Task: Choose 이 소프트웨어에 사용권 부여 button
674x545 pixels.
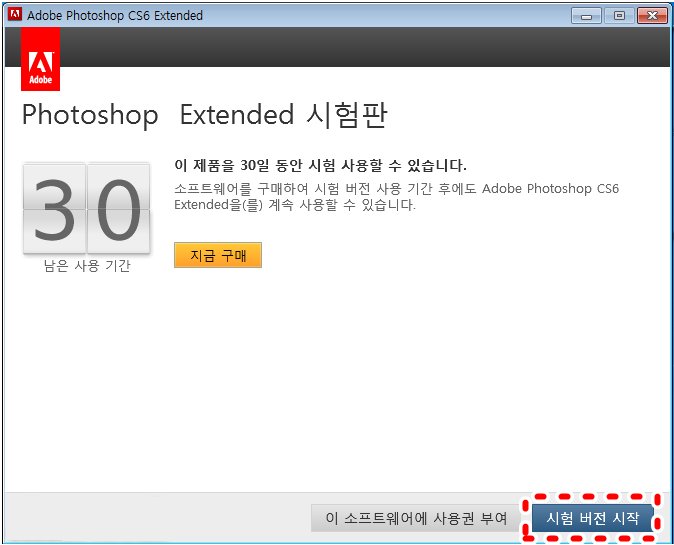Action: tap(416, 518)
